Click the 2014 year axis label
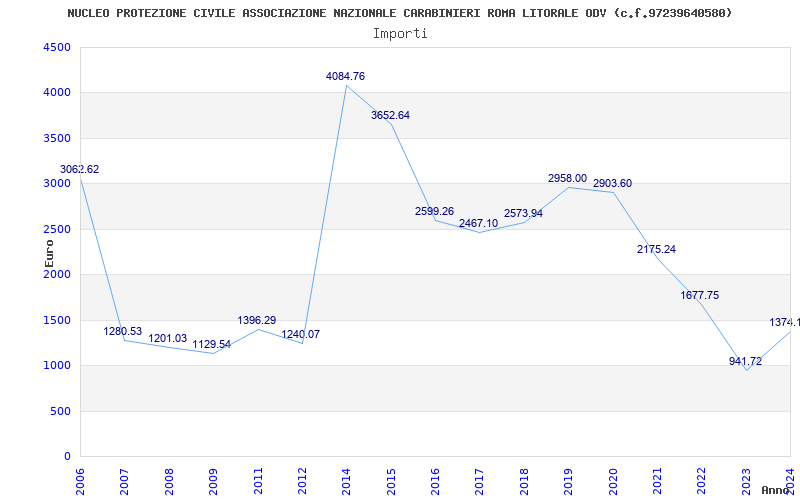This screenshot has height=500, width=800. pos(346,482)
